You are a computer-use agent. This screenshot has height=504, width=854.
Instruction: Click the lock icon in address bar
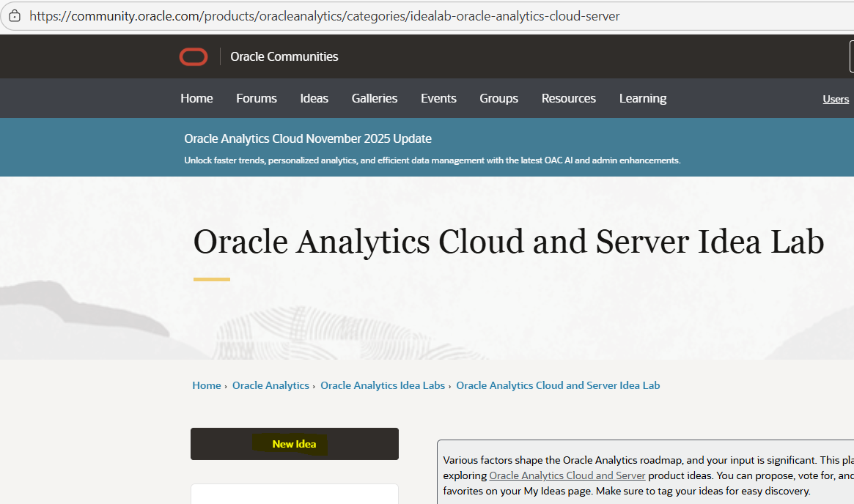point(15,16)
